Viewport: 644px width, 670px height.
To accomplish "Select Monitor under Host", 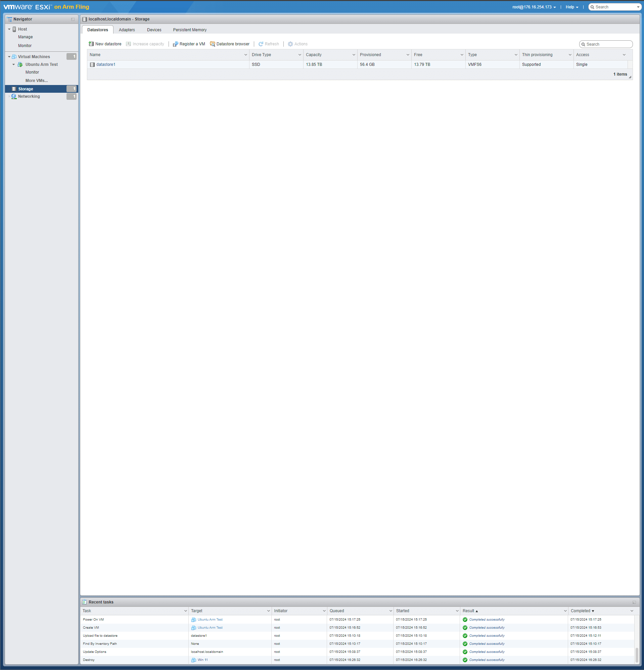I will point(25,46).
